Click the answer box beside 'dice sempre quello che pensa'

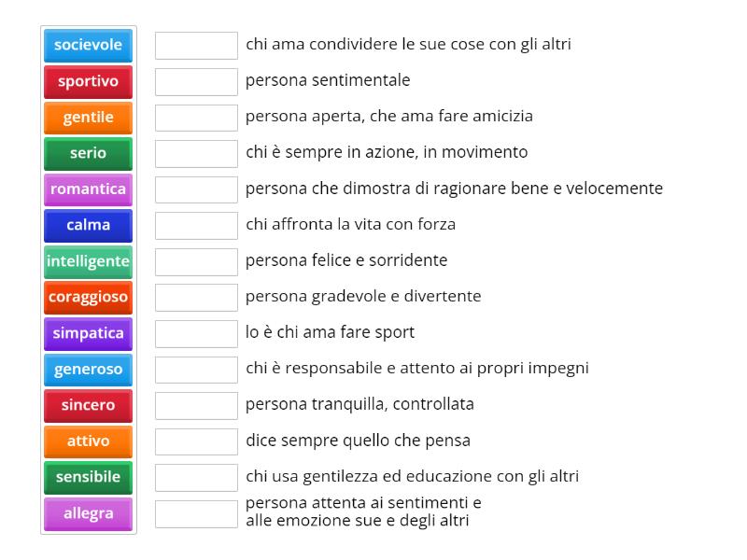tap(196, 441)
